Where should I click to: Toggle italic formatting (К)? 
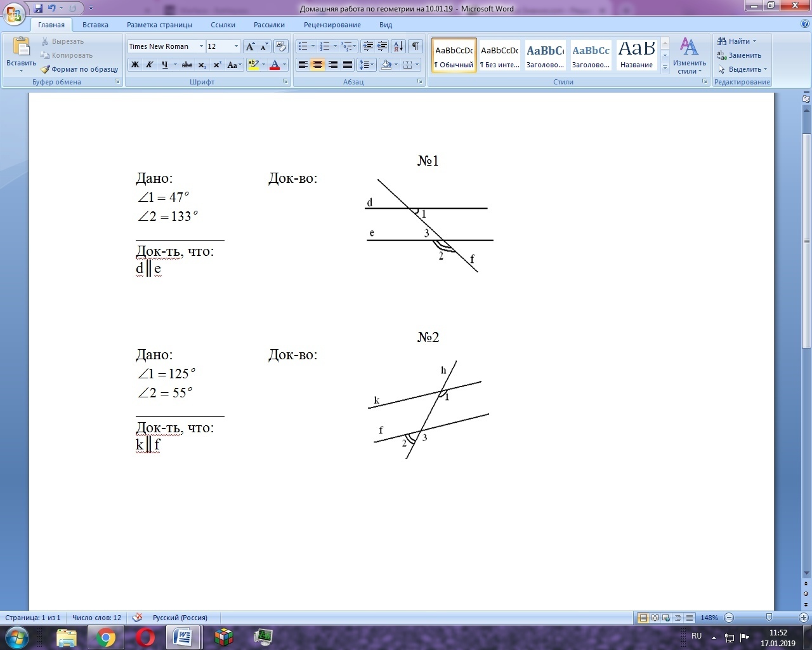coord(150,65)
